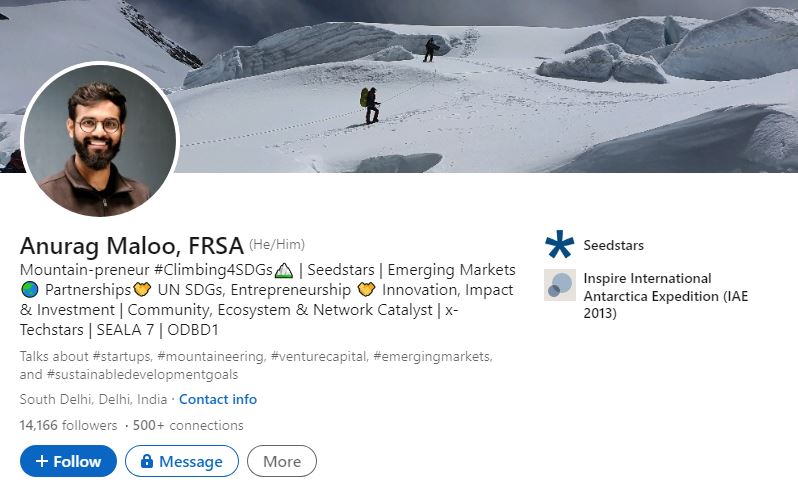Viewport: 798px width, 488px height.
Task: Click the #startups hashtag topic
Action: click(x=122, y=356)
